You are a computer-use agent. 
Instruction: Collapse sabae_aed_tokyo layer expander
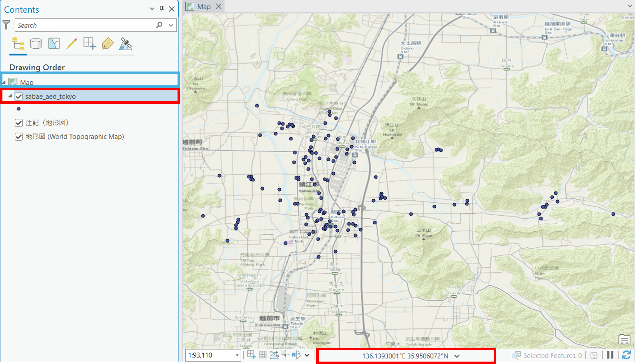point(10,96)
